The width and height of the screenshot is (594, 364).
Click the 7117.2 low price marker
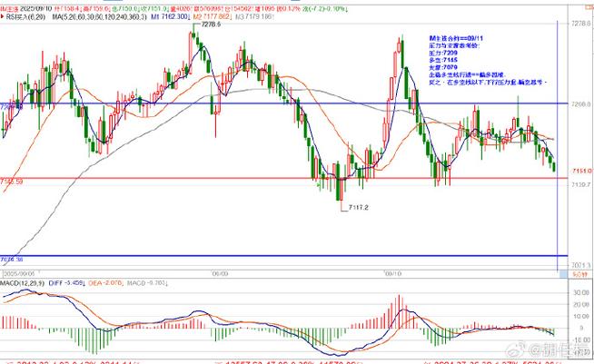(x=355, y=208)
